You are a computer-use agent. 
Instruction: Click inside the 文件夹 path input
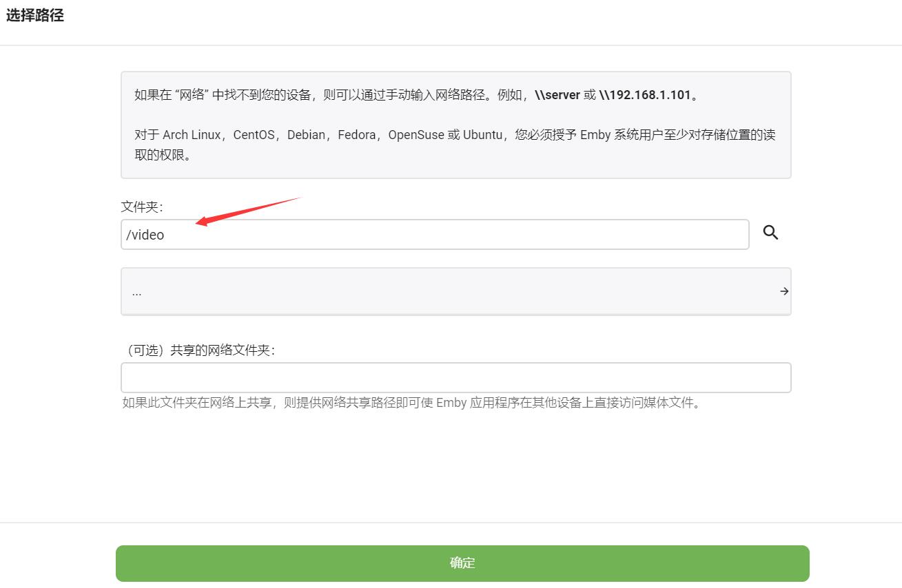pyautogui.click(x=434, y=234)
